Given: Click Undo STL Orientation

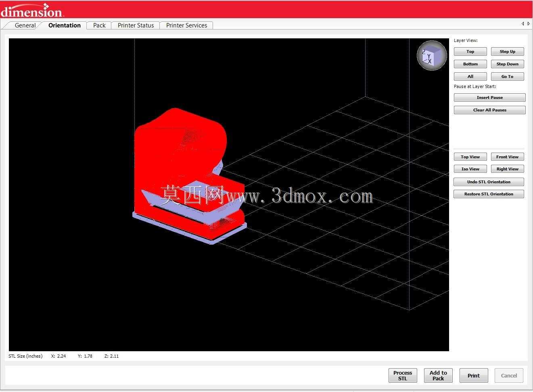Looking at the screenshot, I should [x=489, y=182].
